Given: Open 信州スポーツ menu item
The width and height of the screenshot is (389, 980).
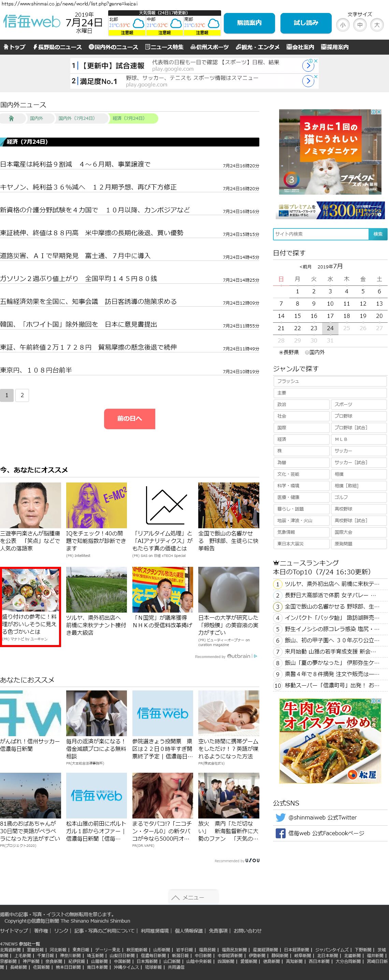Looking at the screenshot, I should [x=210, y=47].
